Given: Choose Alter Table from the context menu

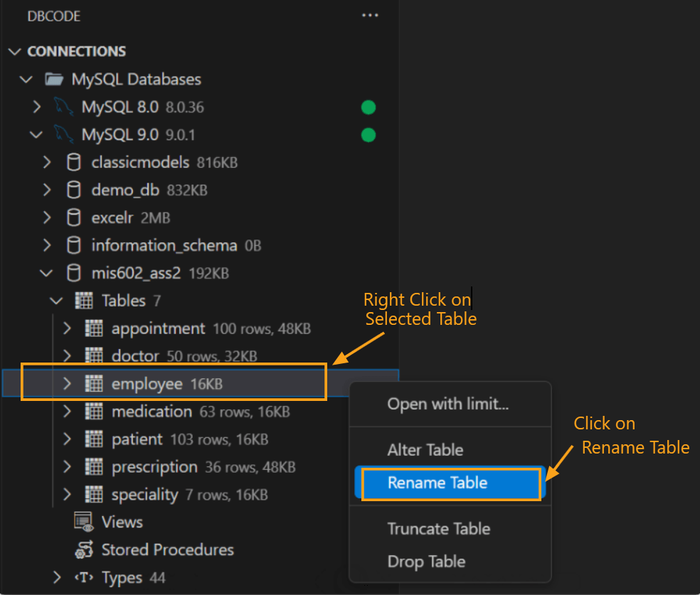Looking at the screenshot, I should point(425,449).
